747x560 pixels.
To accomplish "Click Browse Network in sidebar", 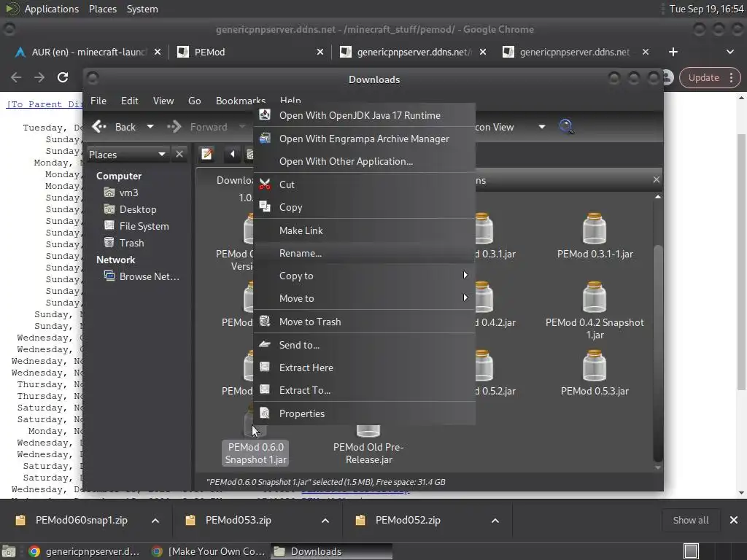I will tap(142, 276).
